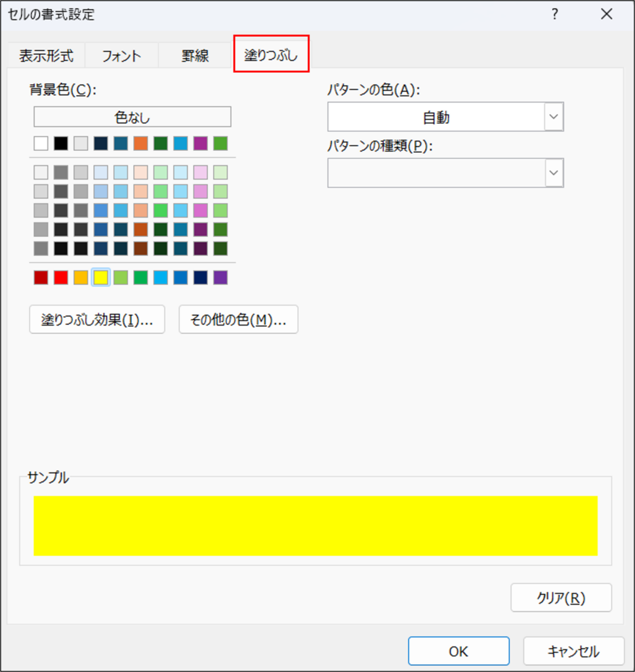Open その他の色 for custom colors
The width and height of the screenshot is (635, 672).
pos(237,320)
